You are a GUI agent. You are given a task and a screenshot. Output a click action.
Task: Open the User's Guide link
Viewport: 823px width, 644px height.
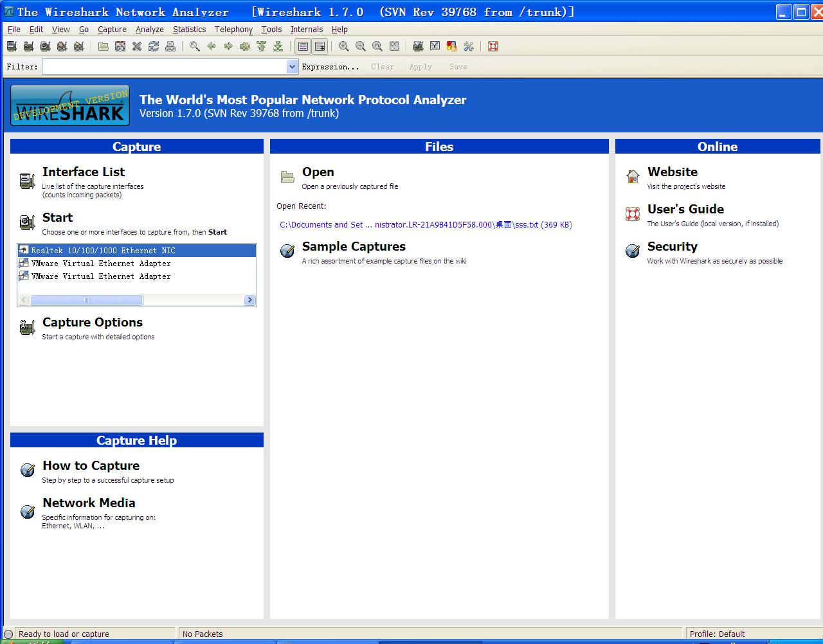coord(685,209)
